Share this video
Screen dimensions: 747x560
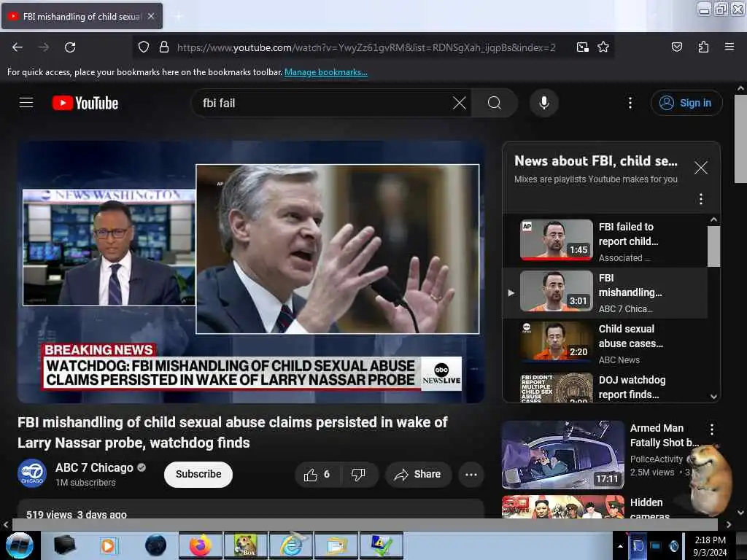pyautogui.click(x=418, y=474)
